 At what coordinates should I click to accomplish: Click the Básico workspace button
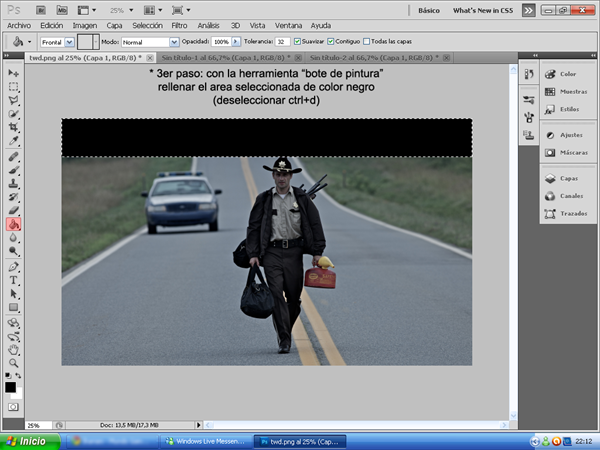[x=427, y=9]
